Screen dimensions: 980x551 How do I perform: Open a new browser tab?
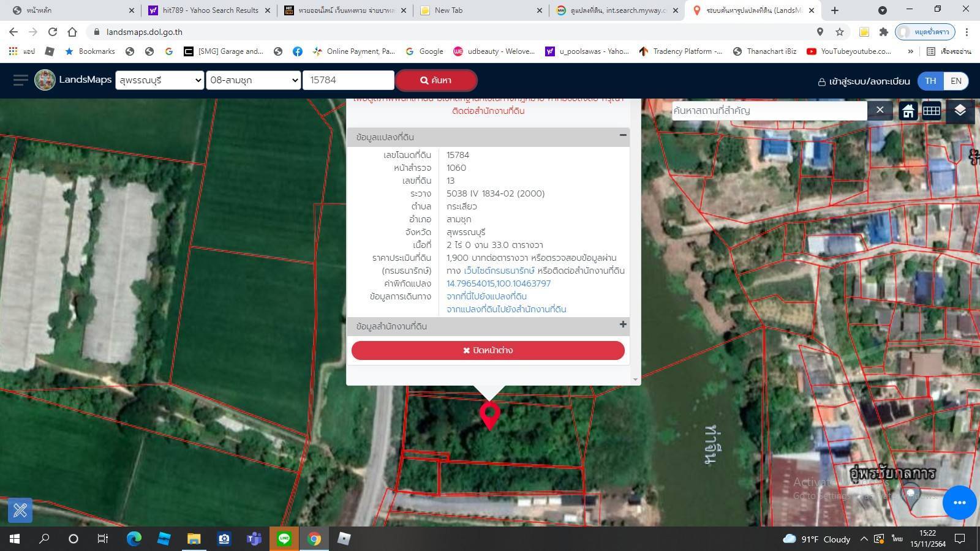click(x=834, y=10)
